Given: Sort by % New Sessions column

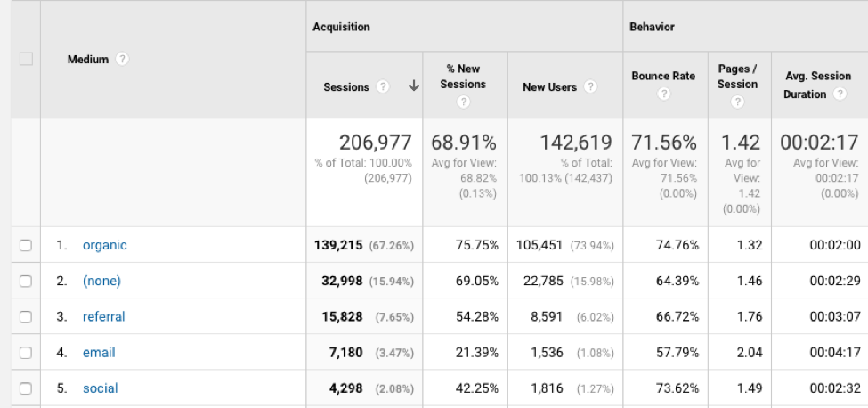Looking at the screenshot, I should (462, 77).
